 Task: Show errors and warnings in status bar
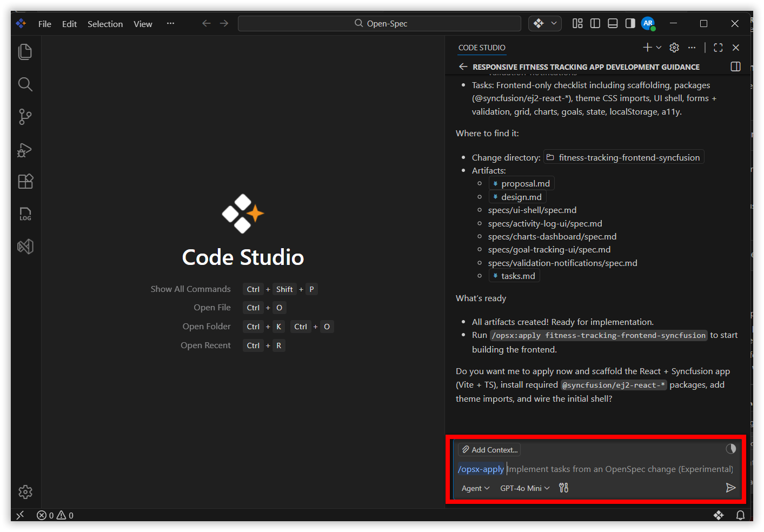coord(55,515)
